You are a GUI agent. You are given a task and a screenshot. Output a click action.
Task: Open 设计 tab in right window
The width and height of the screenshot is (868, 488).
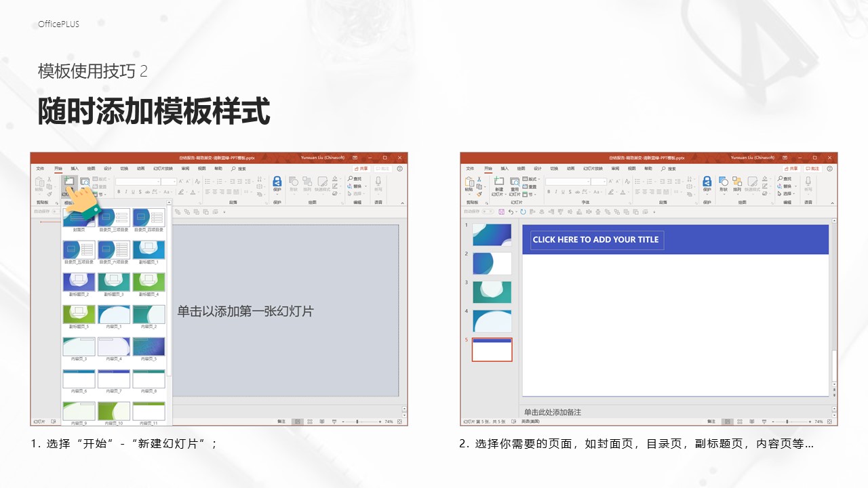[x=538, y=169]
